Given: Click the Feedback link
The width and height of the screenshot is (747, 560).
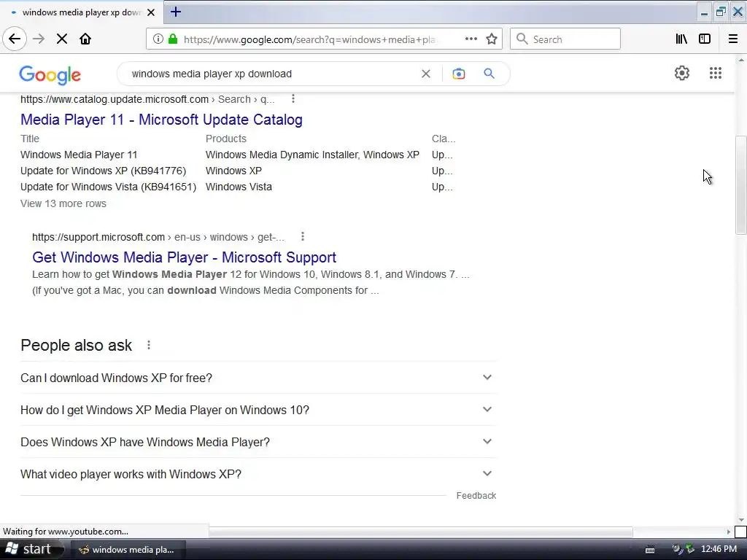Looking at the screenshot, I should (x=476, y=496).
